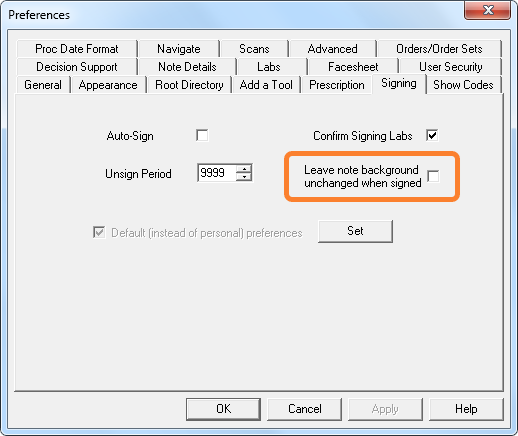The width and height of the screenshot is (518, 436).
Task: Decrease Unsign Period with down arrow
Action: click(244, 177)
